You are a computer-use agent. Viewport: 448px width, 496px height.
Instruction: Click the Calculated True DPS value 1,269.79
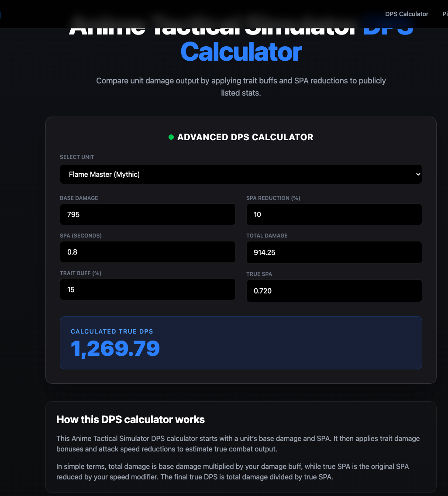point(115,348)
